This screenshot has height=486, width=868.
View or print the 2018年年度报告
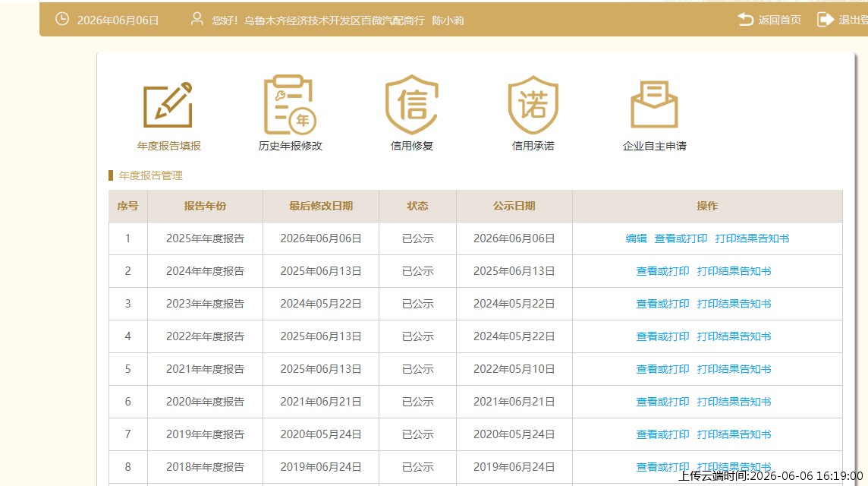tap(662, 466)
